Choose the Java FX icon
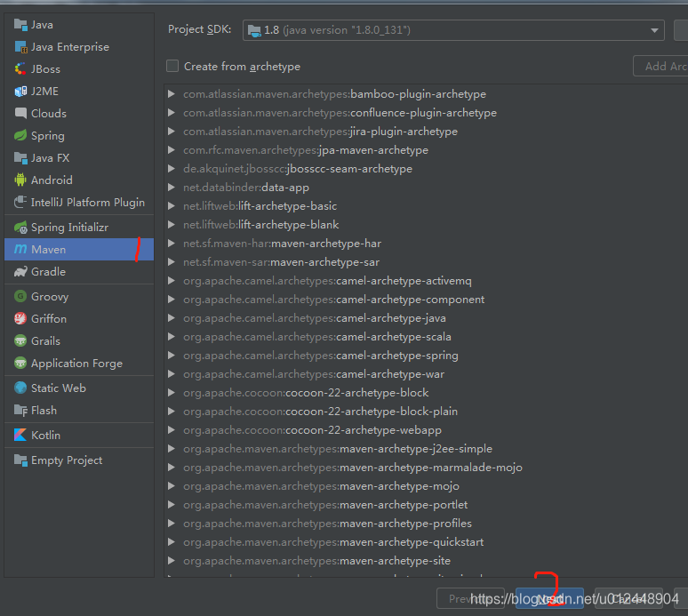688x616 pixels. pyautogui.click(x=20, y=157)
